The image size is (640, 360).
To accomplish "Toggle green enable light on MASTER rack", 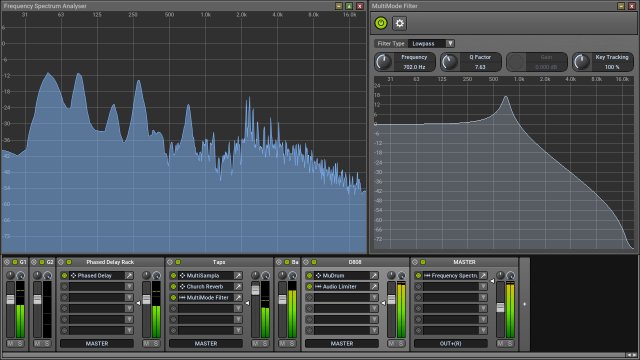I will [x=423, y=262].
